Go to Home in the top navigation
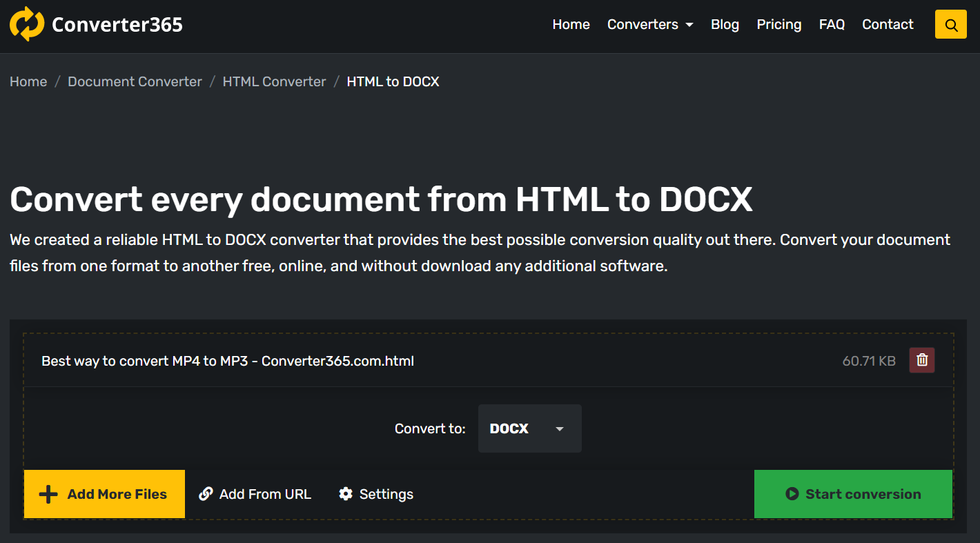This screenshot has height=543, width=980. point(571,25)
